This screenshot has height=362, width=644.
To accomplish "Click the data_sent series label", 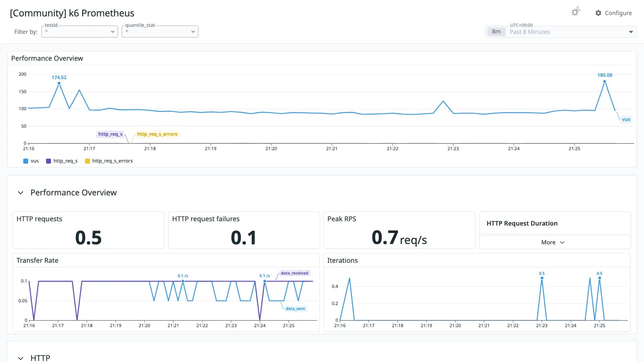I will coord(295,309).
